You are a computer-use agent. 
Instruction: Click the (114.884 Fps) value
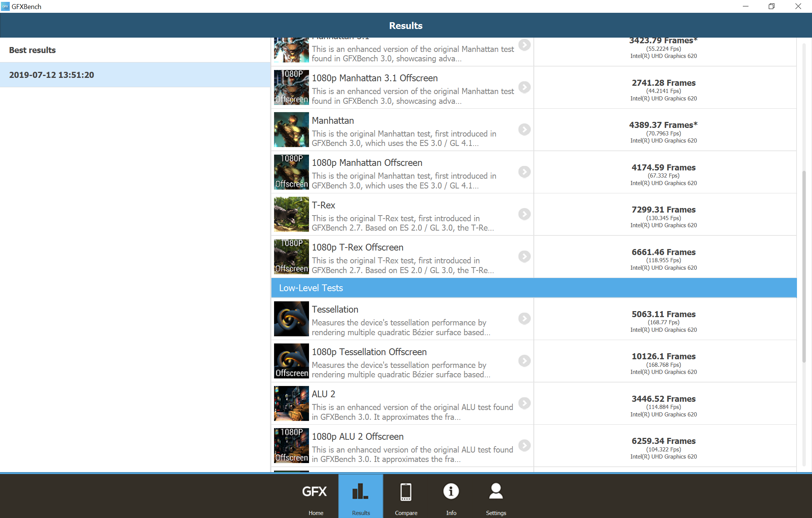(x=664, y=407)
